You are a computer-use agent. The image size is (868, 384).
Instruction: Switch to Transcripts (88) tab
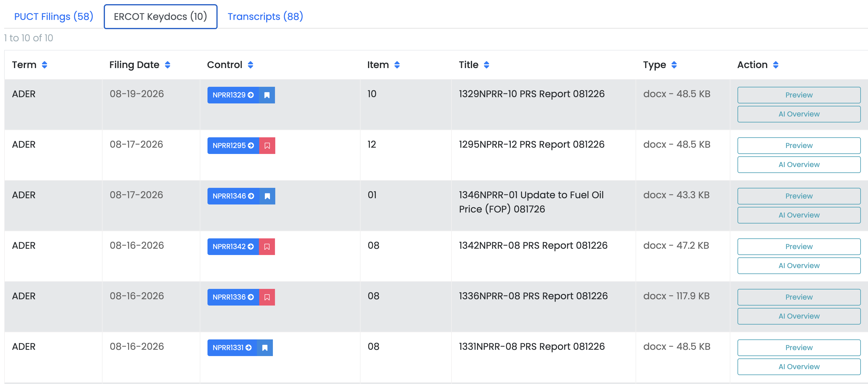[x=265, y=17]
